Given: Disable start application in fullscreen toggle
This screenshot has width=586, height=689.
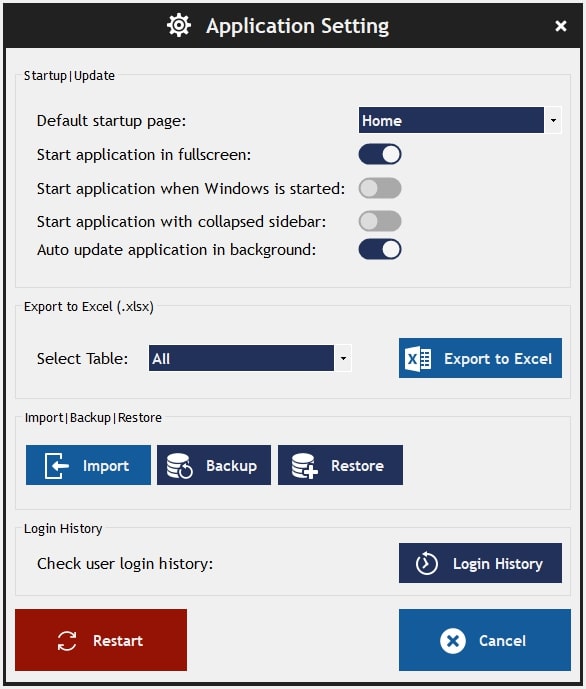Looking at the screenshot, I should 380,154.
